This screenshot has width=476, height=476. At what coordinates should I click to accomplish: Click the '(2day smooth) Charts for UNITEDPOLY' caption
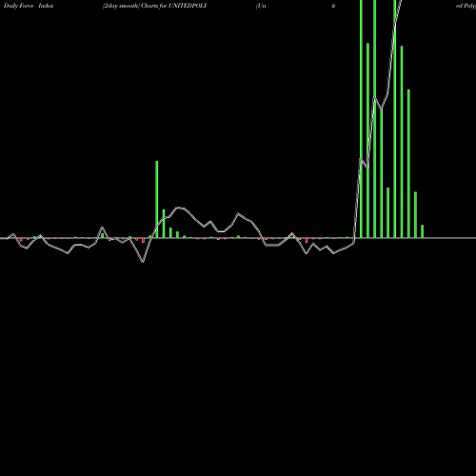click(155, 6)
